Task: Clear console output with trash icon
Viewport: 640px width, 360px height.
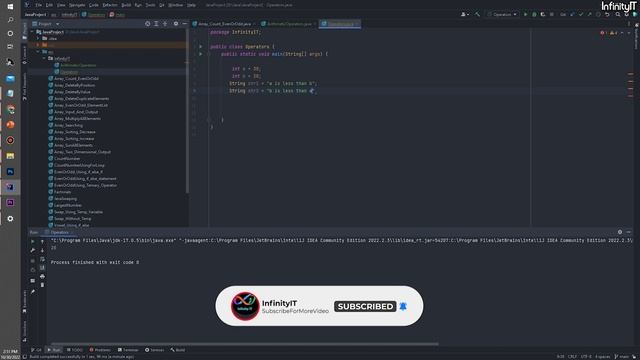Action: click(x=42, y=285)
